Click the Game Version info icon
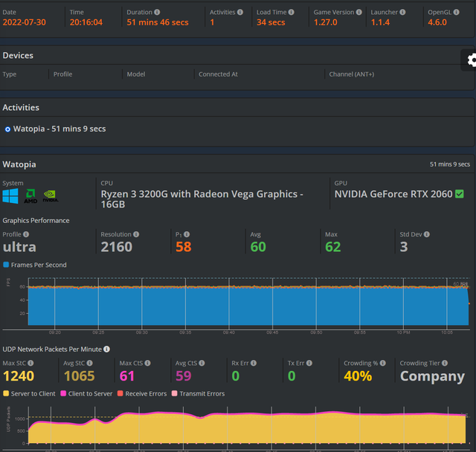The image size is (476, 452). 358,12
